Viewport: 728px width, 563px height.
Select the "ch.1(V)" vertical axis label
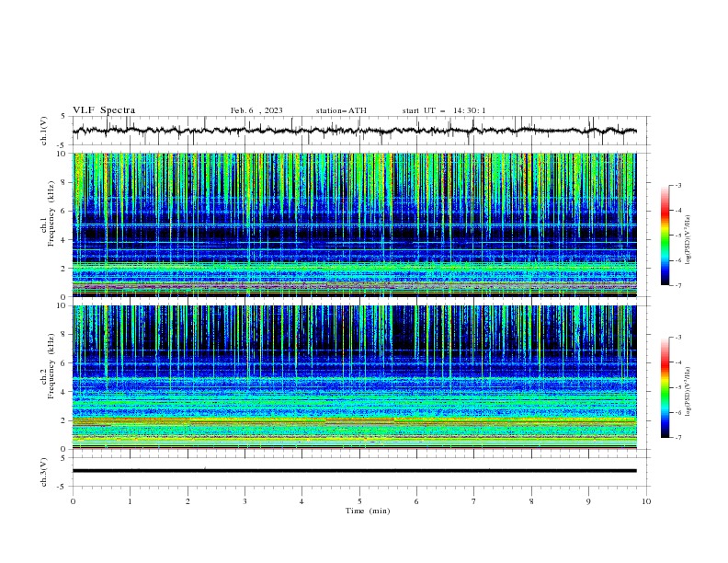pos(44,131)
